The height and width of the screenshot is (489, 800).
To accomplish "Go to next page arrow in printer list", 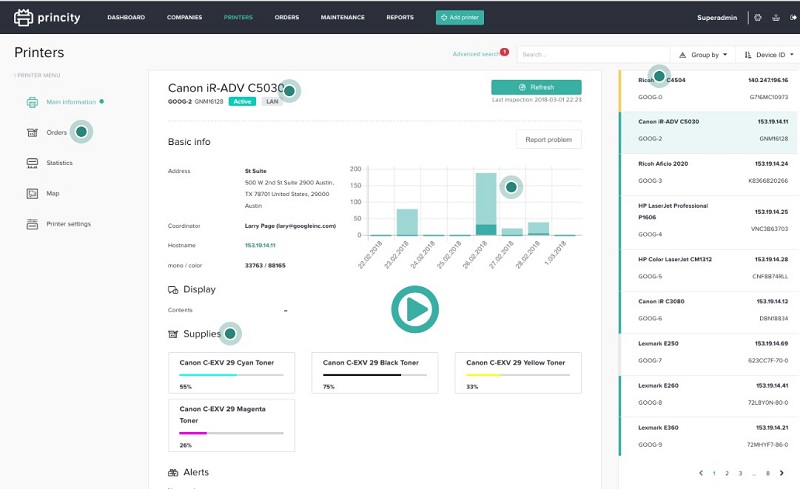I will 782,473.
